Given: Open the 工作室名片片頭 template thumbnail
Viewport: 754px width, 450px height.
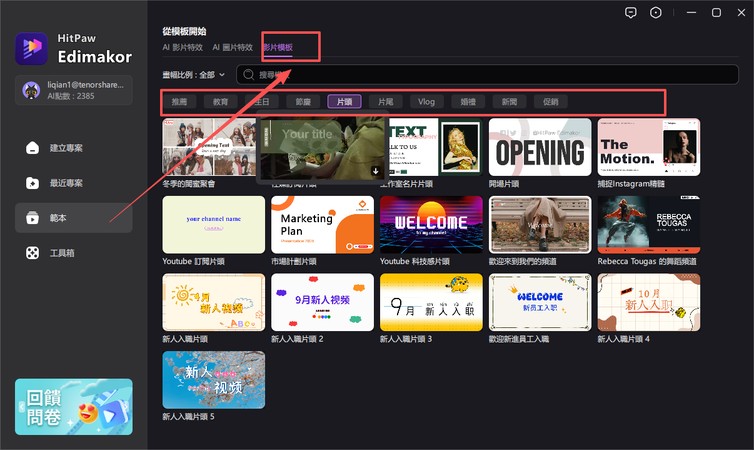Looking at the screenshot, I should (434, 147).
